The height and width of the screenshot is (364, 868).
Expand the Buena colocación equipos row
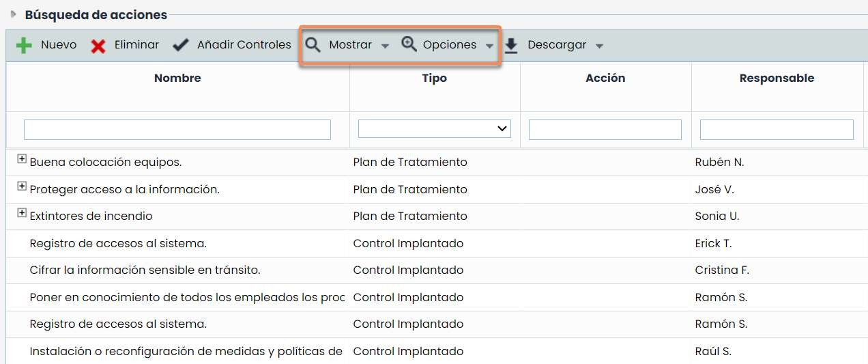pos(22,159)
